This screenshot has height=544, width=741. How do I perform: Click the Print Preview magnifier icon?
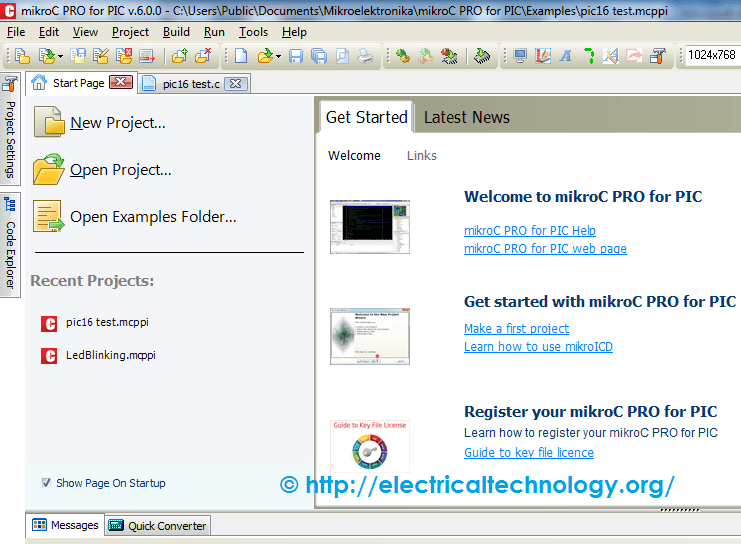342,56
